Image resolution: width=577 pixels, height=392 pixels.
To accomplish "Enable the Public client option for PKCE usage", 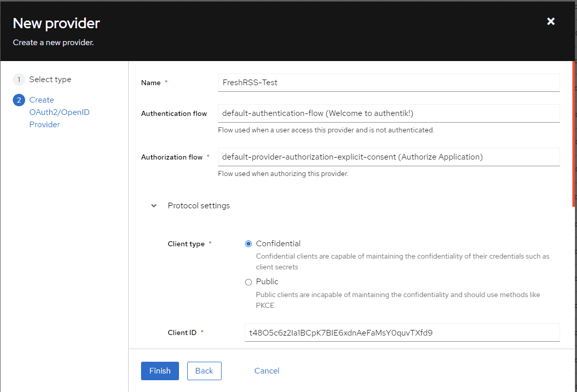I will pos(248,282).
